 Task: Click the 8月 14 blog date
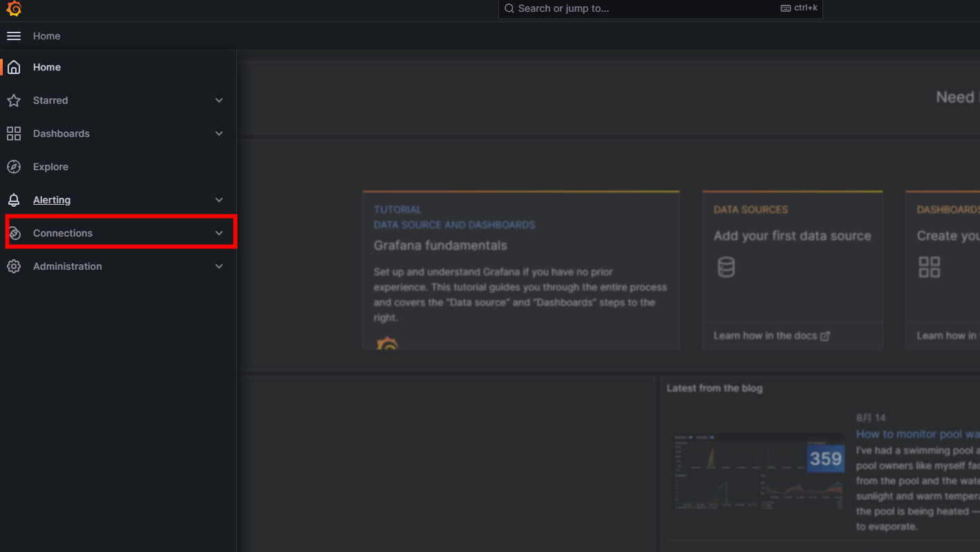871,418
